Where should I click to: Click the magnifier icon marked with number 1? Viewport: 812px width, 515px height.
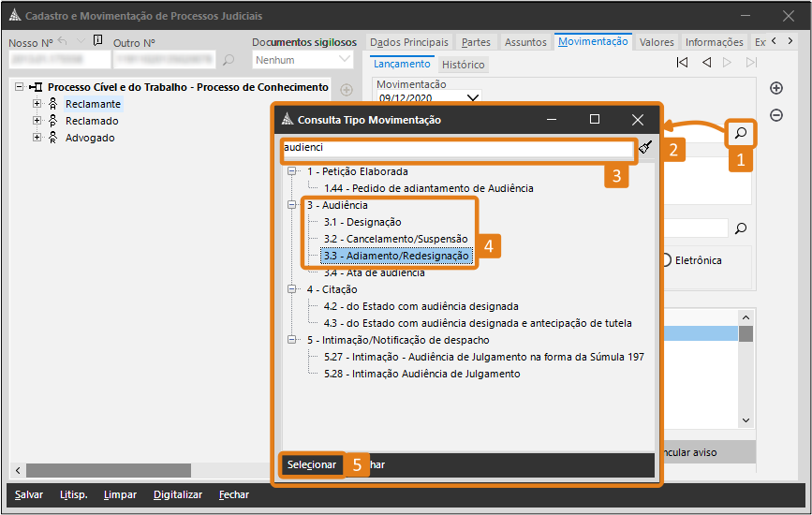[x=741, y=134]
